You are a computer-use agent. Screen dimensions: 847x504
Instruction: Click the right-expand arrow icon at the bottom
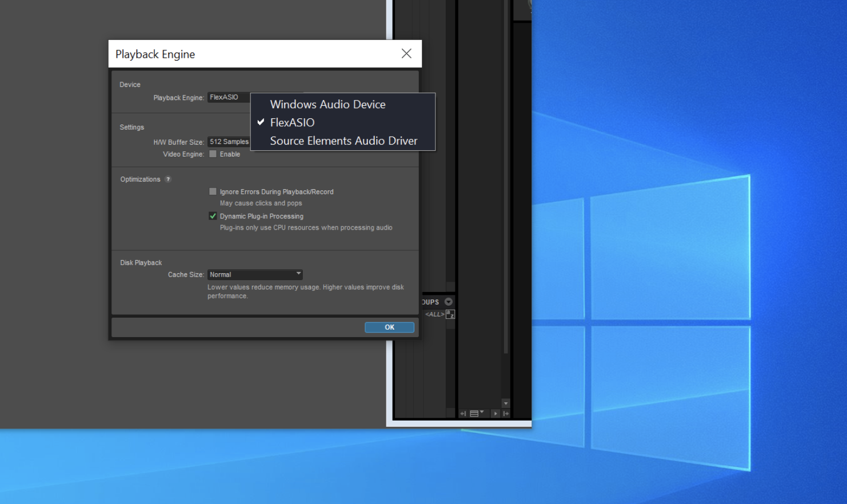(x=506, y=414)
